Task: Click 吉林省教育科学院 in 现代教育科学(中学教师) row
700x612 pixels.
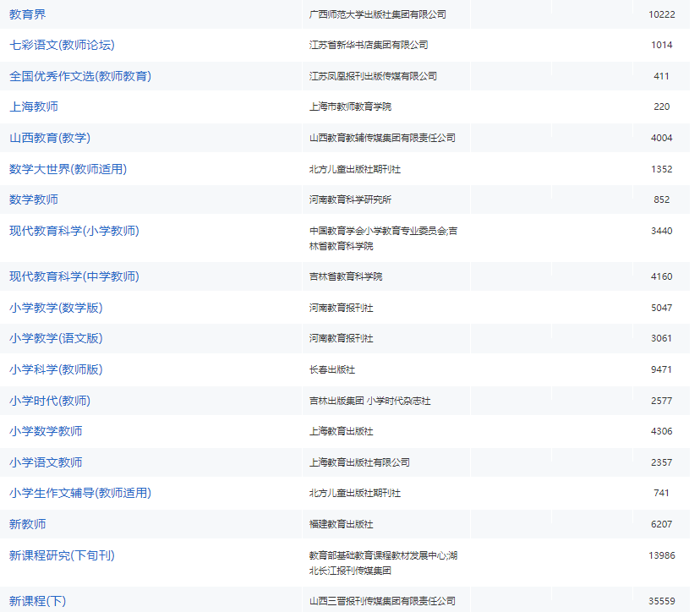Action: [346, 276]
